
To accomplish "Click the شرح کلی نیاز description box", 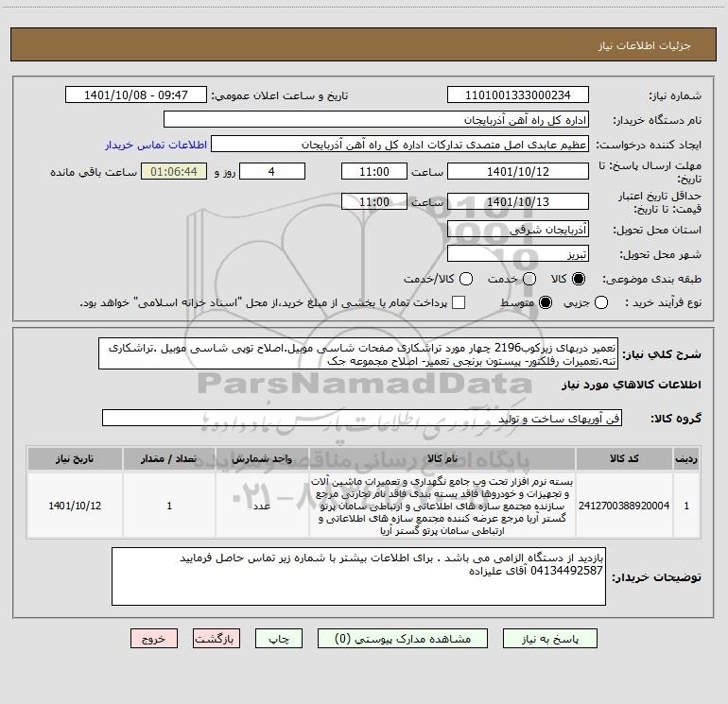I will 358,354.
